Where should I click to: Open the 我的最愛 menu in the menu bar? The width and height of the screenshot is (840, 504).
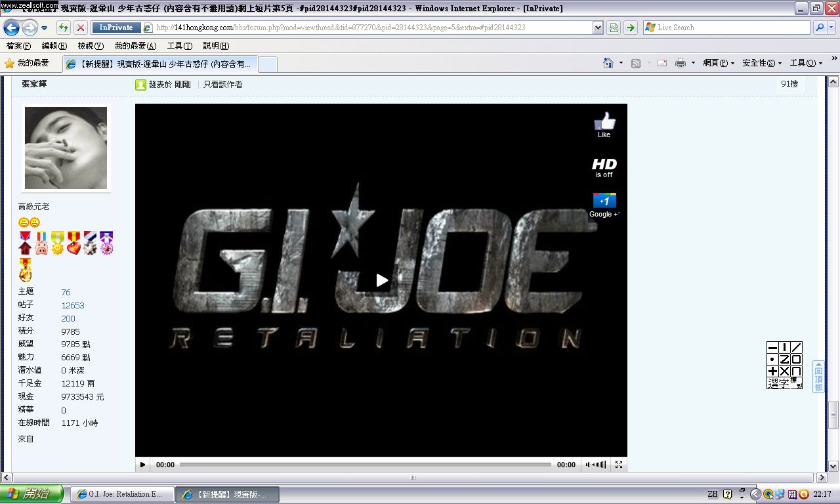point(135,46)
